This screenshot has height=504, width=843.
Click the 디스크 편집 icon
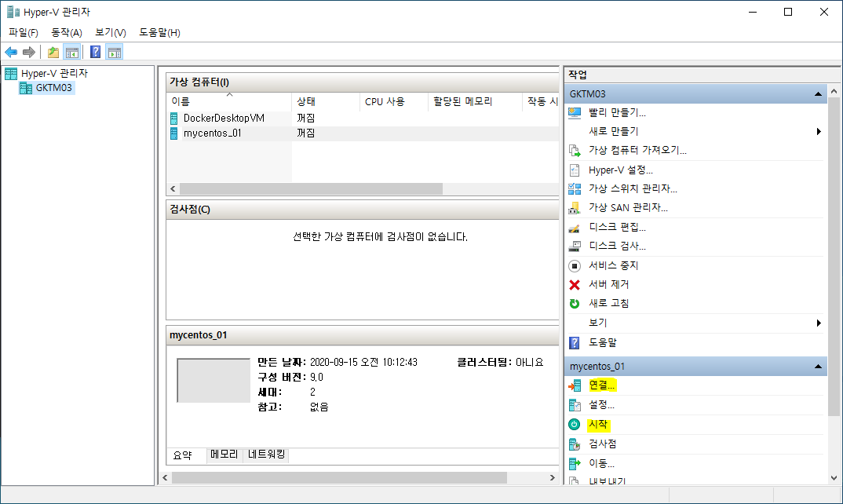575,228
